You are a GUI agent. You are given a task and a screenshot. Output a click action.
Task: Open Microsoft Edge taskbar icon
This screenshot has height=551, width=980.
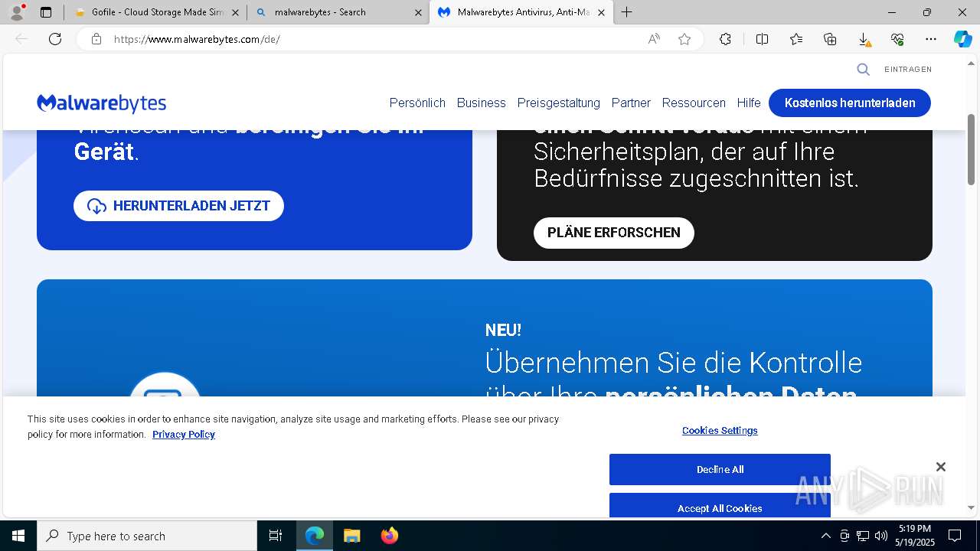point(315,536)
